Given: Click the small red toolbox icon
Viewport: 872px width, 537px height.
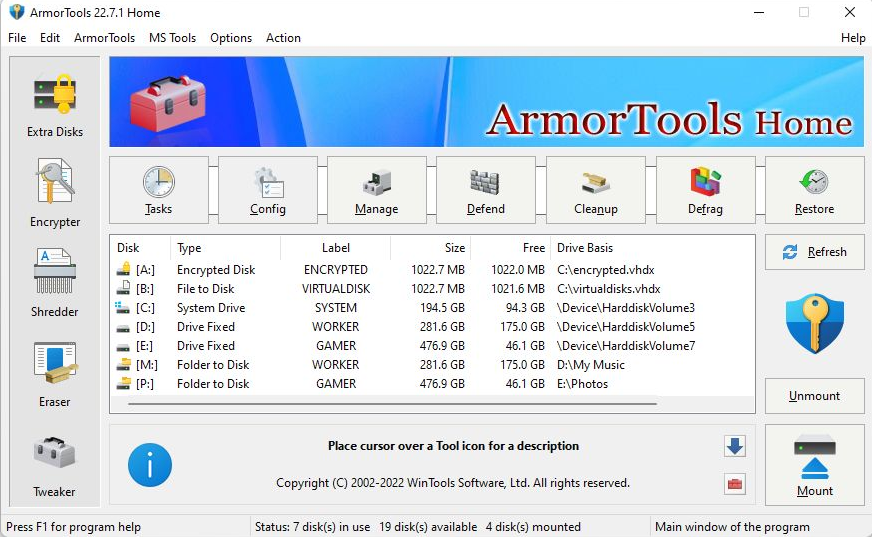Looking at the screenshot, I should coord(735,484).
